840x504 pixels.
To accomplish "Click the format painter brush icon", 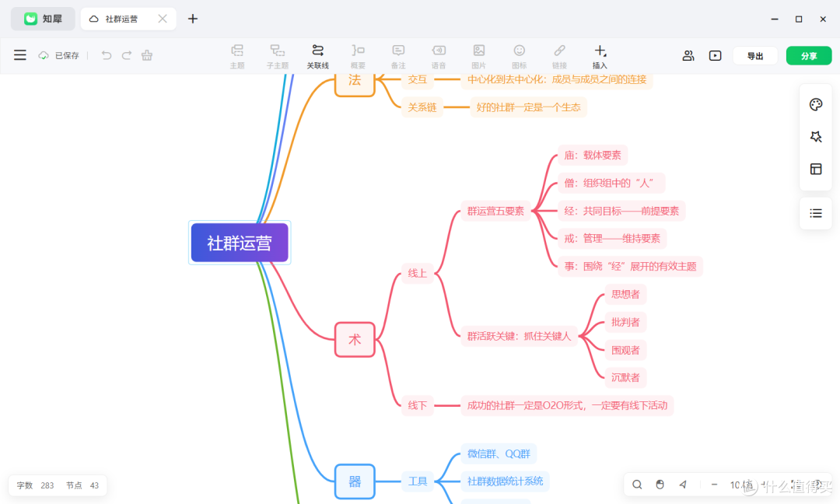I will [147, 55].
